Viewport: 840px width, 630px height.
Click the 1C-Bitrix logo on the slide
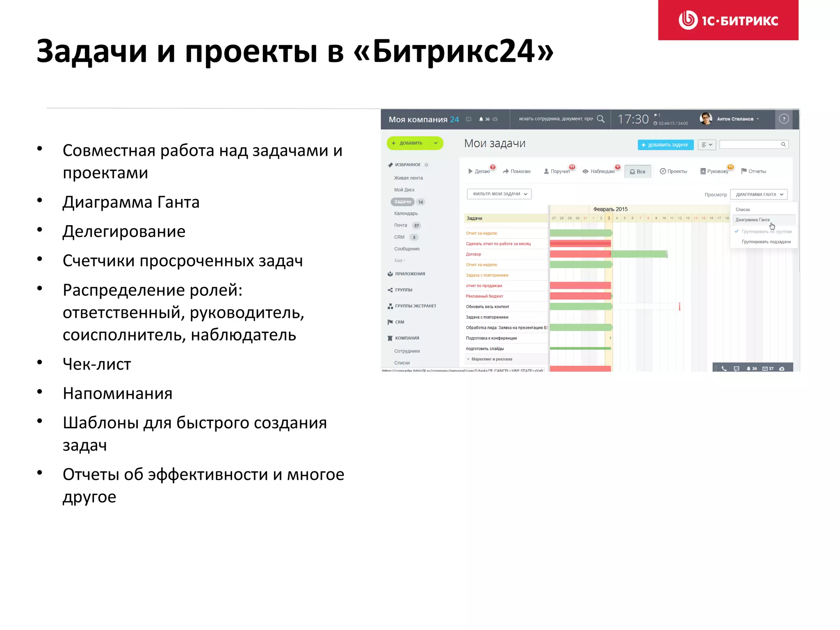pyautogui.click(x=728, y=20)
